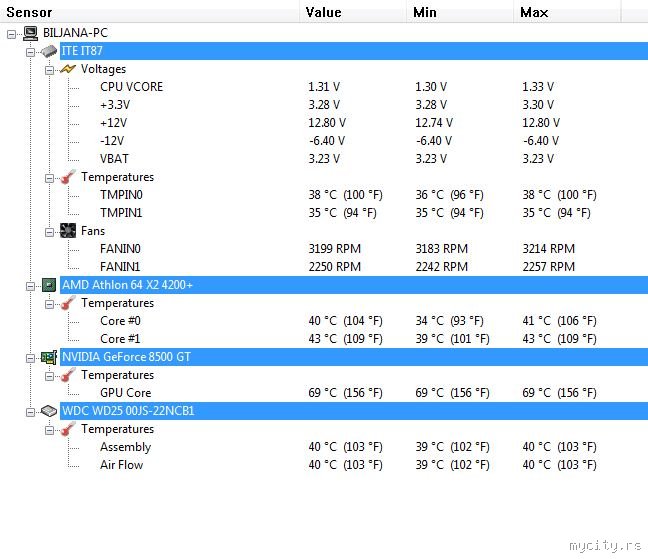Collapse the Fans group
648x559 pixels.
49,232
